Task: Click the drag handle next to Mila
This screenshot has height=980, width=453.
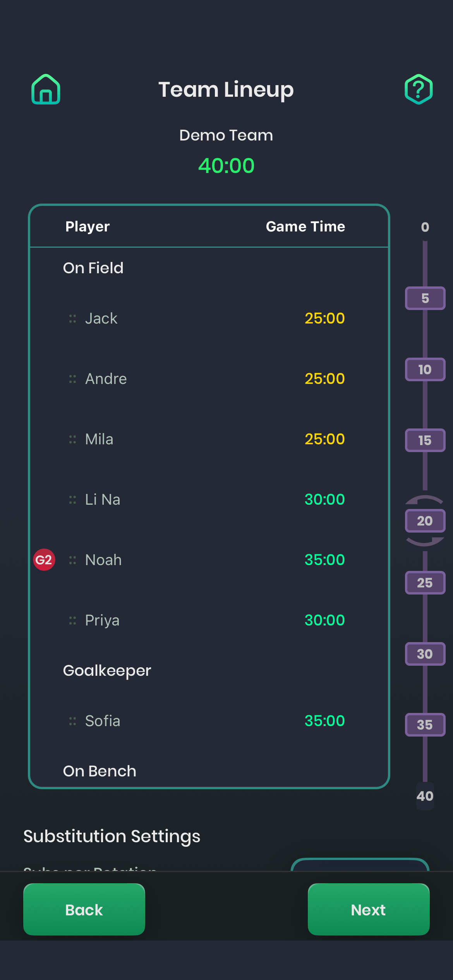Action: pyautogui.click(x=72, y=439)
